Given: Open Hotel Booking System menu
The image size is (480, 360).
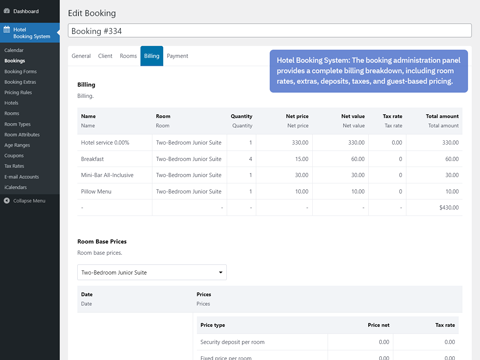Looking at the screenshot, I should (x=30, y=33).
